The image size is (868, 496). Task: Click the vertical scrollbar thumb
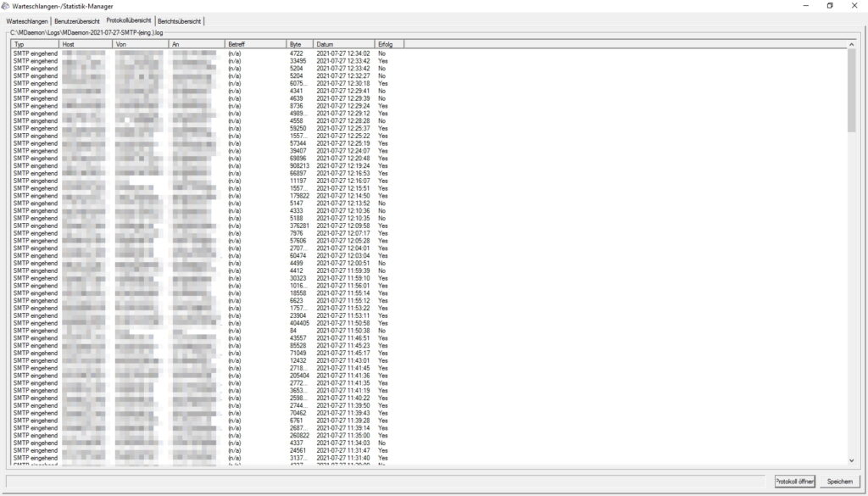coord(851,89)
